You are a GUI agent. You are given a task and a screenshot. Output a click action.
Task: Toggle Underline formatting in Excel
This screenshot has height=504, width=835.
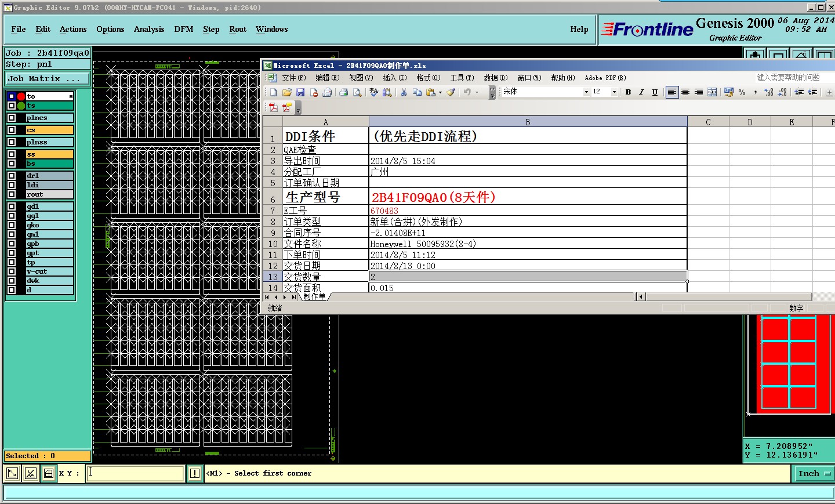[655, 92]
